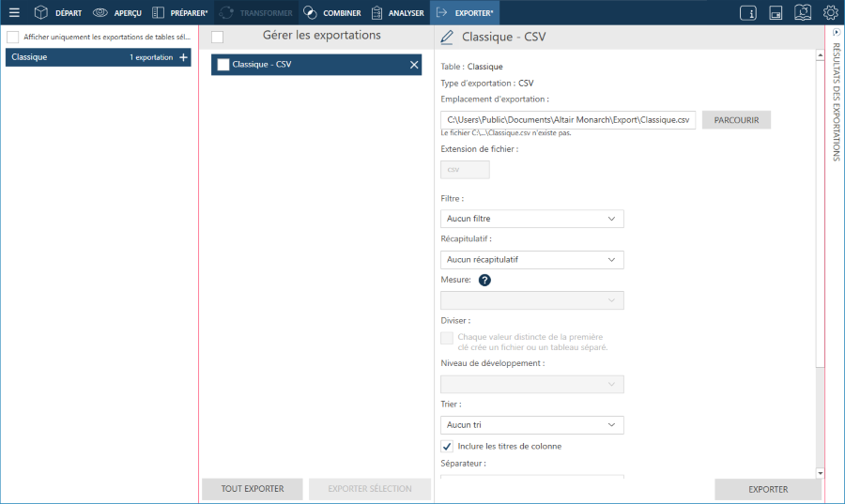Click the Parcourir button
Image resolution: width=845 pixels, height=504 pixels.
click(x=736, y=120)
